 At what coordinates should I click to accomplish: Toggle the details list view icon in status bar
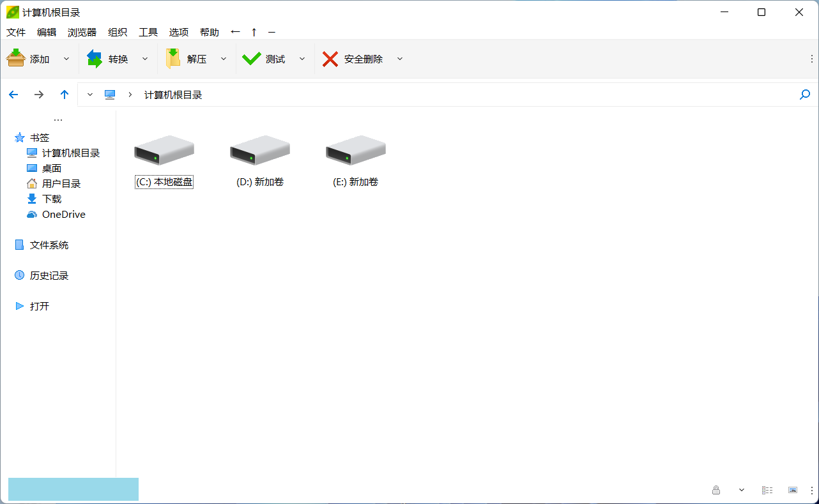tap(767, 490)
